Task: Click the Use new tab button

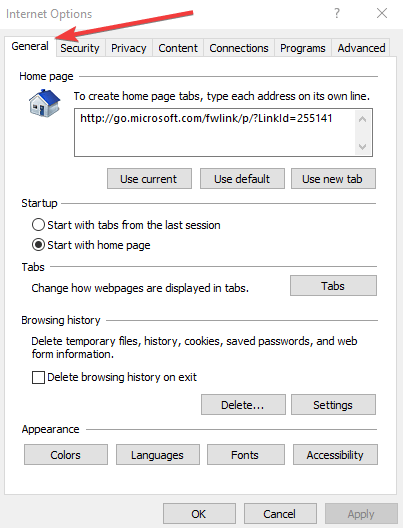Action: (x=333, y=179)
